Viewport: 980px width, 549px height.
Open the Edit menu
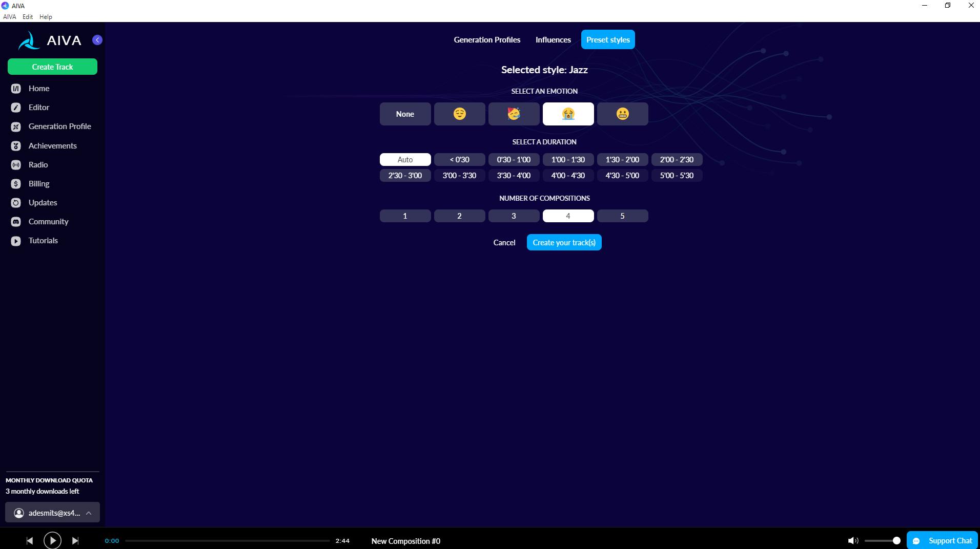[28, 17]
